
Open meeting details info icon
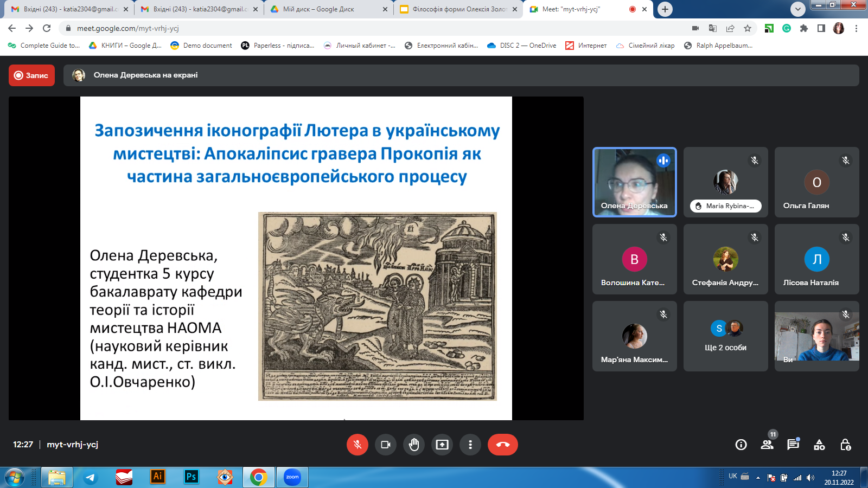[741, 445]
